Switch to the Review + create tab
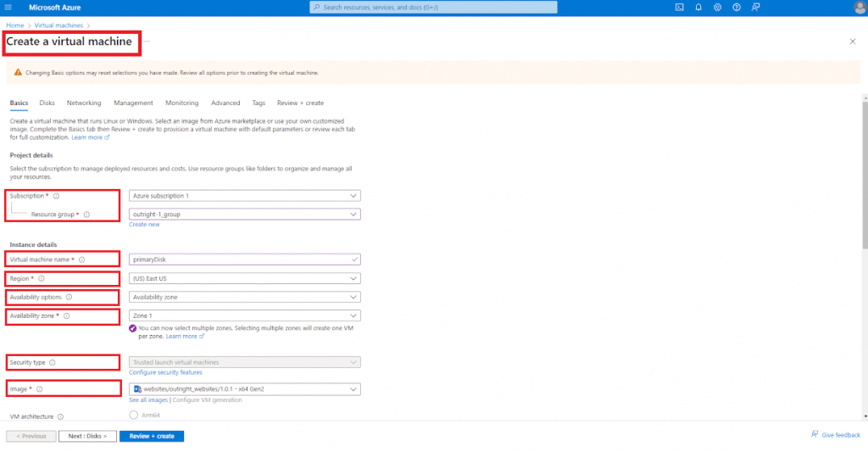The width and height of the screenshot is (868, 452). 301,103
